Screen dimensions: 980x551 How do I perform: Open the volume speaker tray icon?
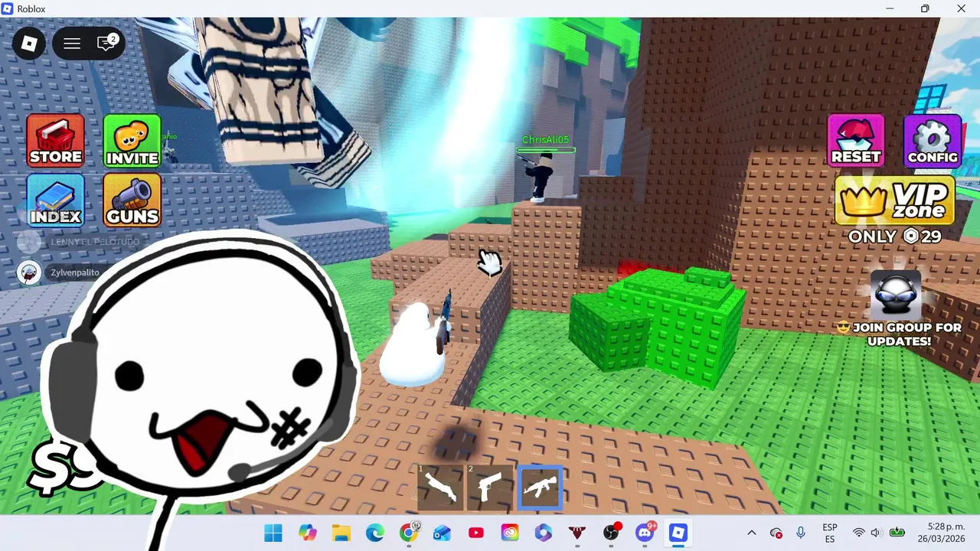click(x=876, y=533)
